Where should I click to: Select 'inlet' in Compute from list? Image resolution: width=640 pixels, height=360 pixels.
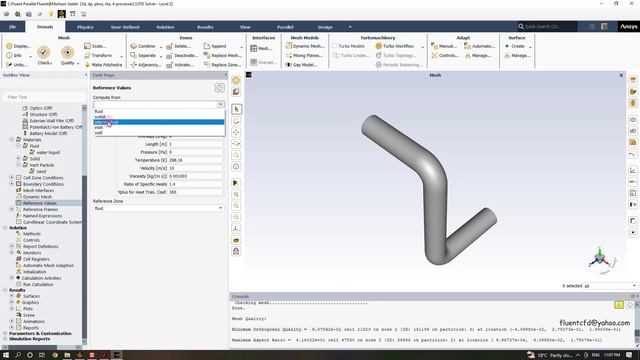click(159, 127)
